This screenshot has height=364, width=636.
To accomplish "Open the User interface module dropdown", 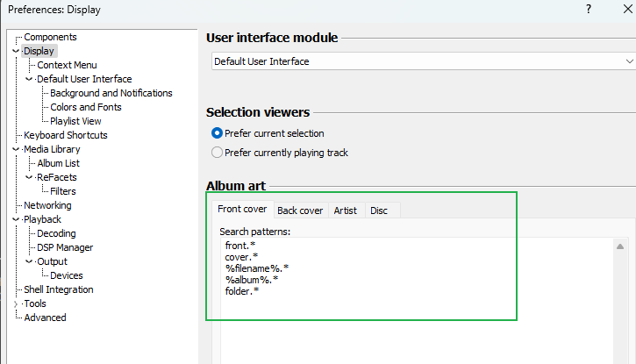I will pyautogui.click(x=424, y=61).
